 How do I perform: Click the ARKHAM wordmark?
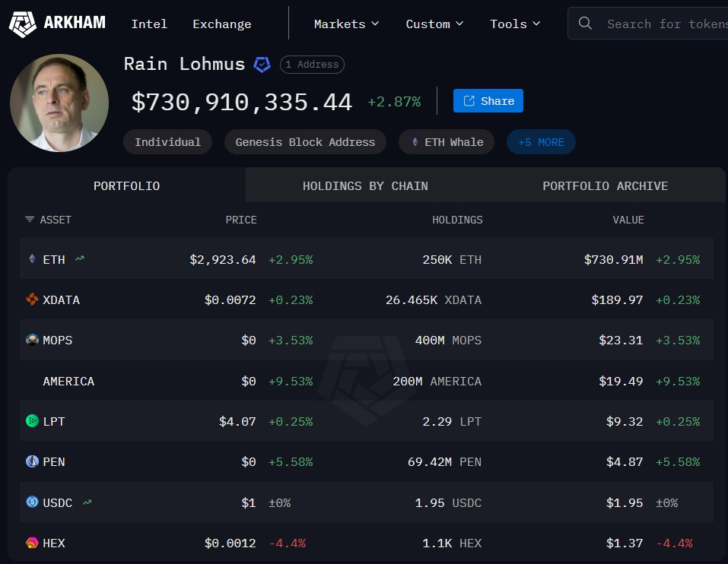pyautogui.click(x=75, y=22)
